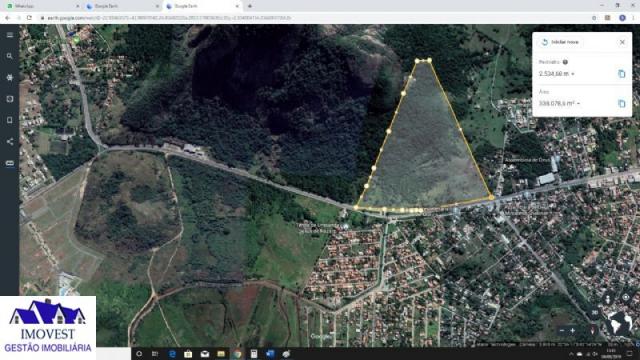Zoom in with the plus button
Screen dimensions: 640x360
click(x=573, y=331)
